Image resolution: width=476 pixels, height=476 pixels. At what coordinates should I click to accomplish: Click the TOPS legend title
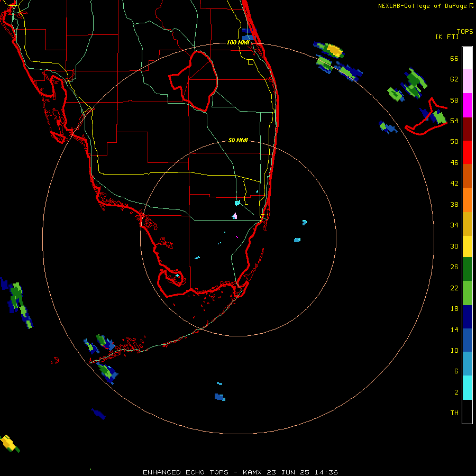pos(465,32)
